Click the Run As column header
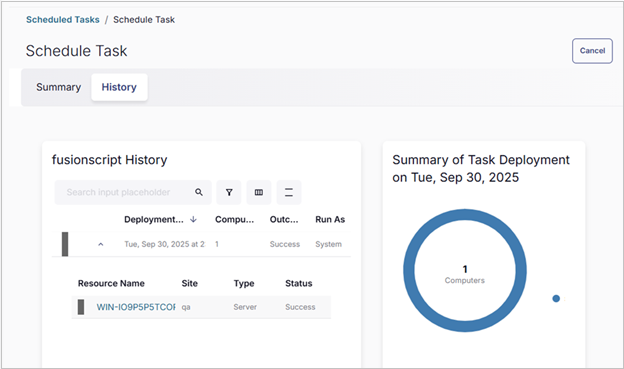Viewport: 624px width, 369px height. coord(330,219)
